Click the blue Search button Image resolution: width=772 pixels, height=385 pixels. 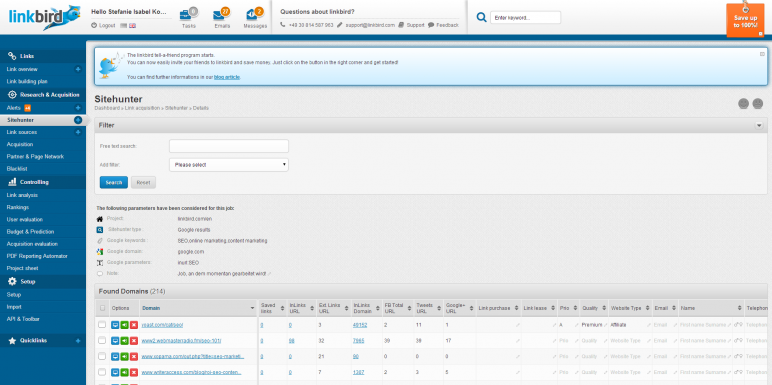coord(114,183)
